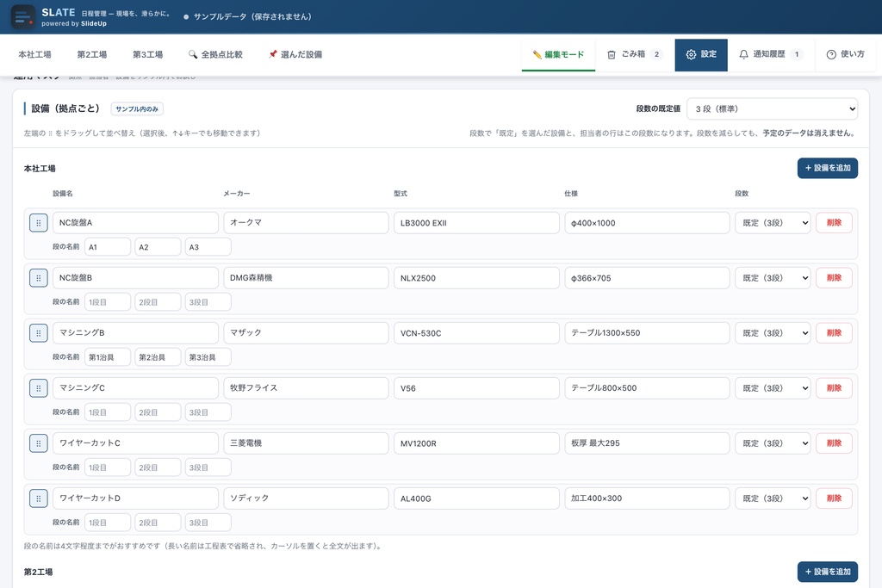
Task: Click the 三菱電機 maker field
Action: pyautogui.click(x=306, y=443)
